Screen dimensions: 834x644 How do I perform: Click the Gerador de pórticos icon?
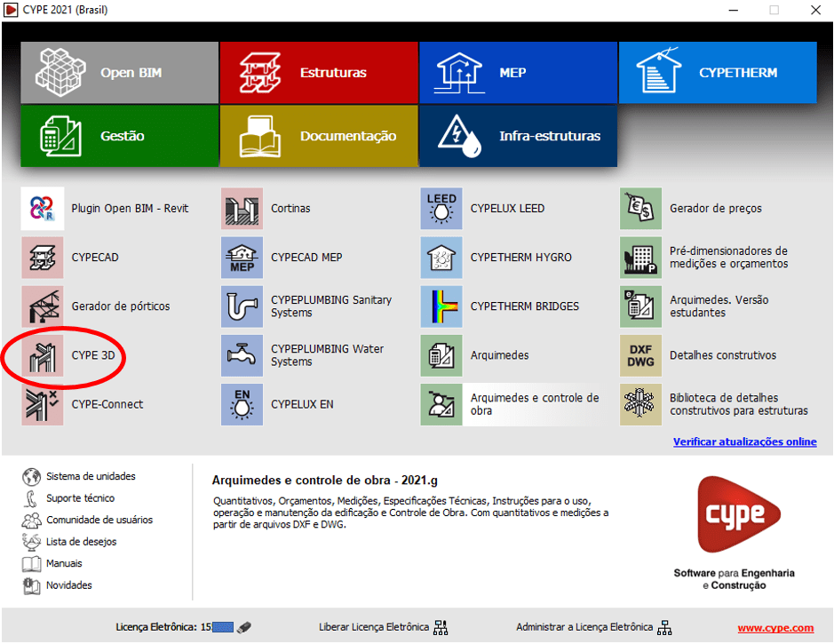point(43,306)
